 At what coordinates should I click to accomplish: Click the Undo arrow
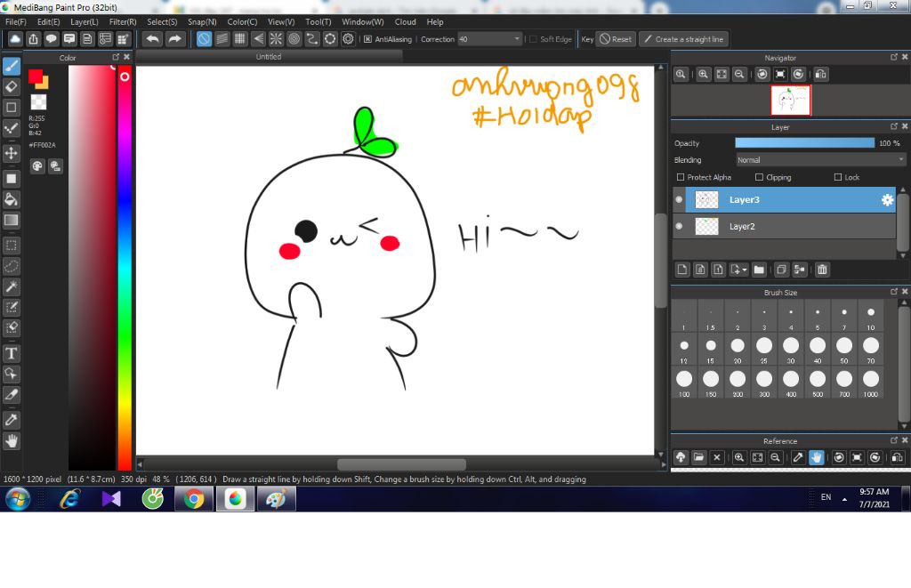click(153, 39)
